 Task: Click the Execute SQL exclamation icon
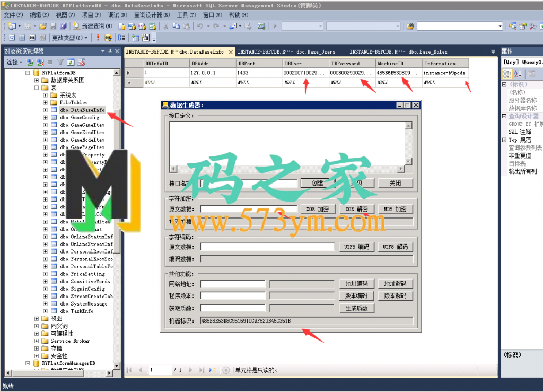pos(98,38)
